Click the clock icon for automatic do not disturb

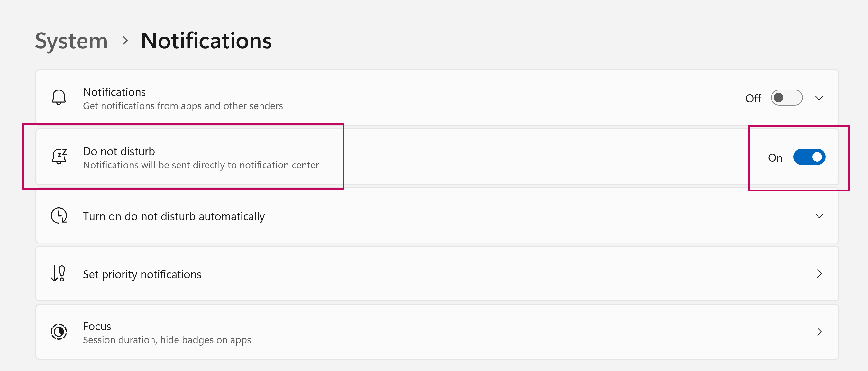click(59, 215)
